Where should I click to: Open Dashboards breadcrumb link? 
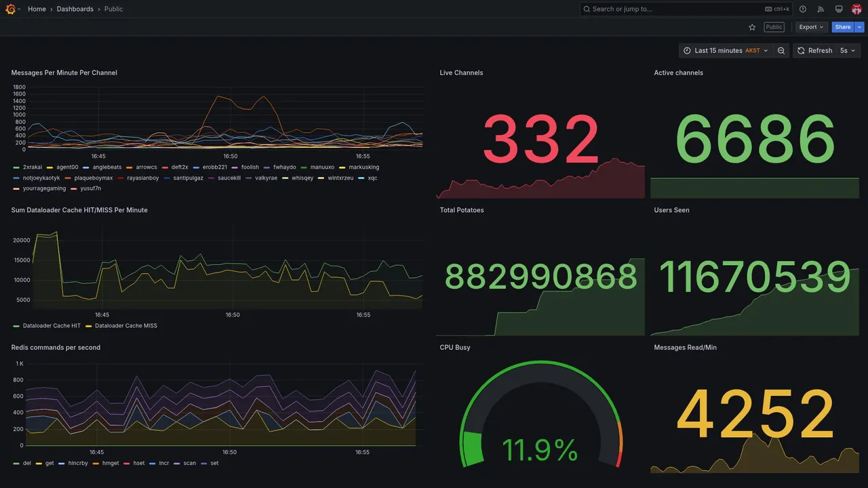click(75, 9)
